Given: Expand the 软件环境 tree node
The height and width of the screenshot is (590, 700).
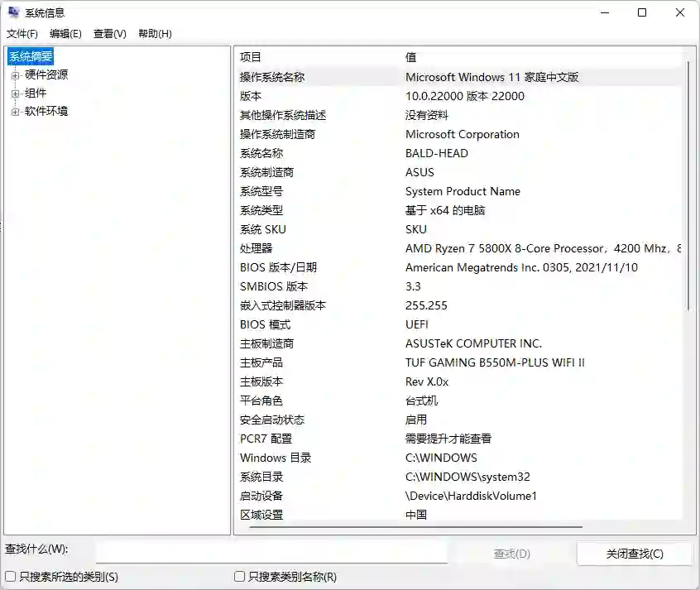Looking at the screenshot, I should 15,112.
